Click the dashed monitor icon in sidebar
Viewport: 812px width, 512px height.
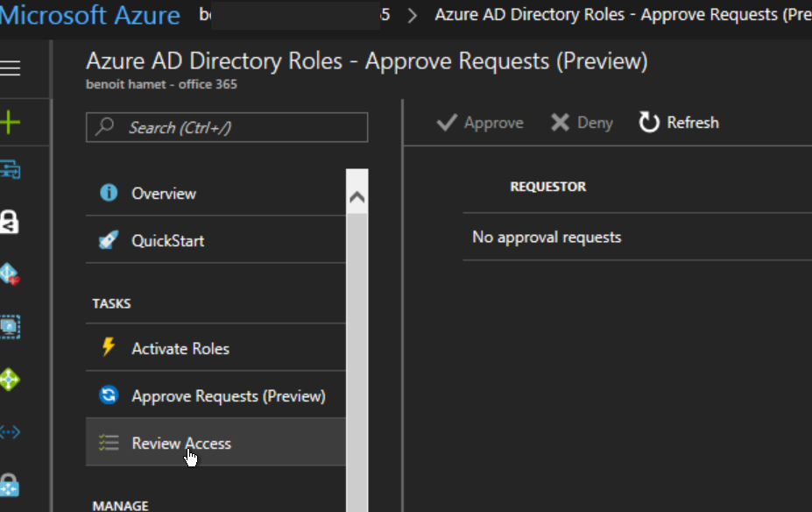(x=11, y=327)
